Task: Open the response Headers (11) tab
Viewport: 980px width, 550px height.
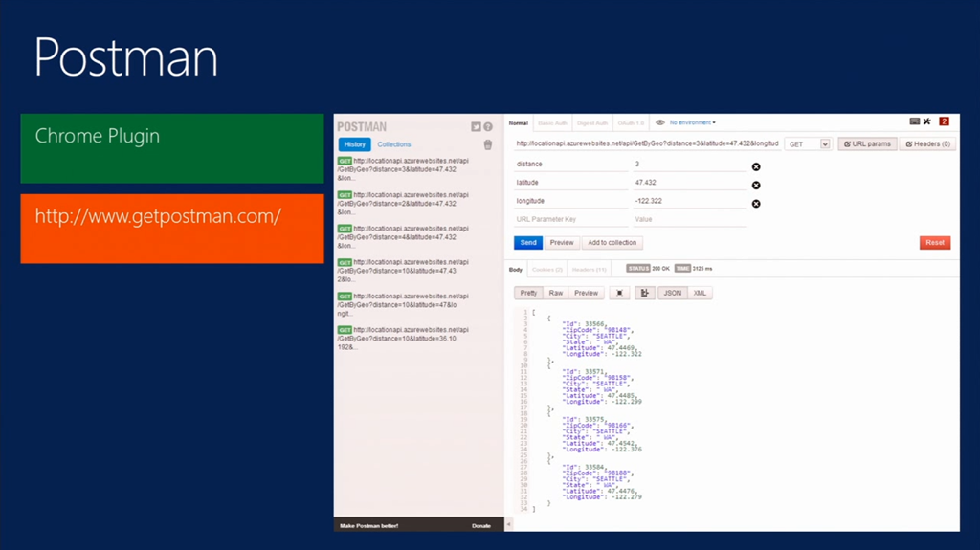Action: 589,270
